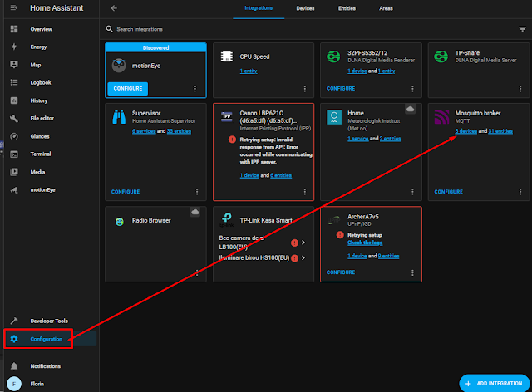Switch to the Entities tab
The width and height of the screenshot is (532, 392).
pyautogui.click(x=347, y=8)
